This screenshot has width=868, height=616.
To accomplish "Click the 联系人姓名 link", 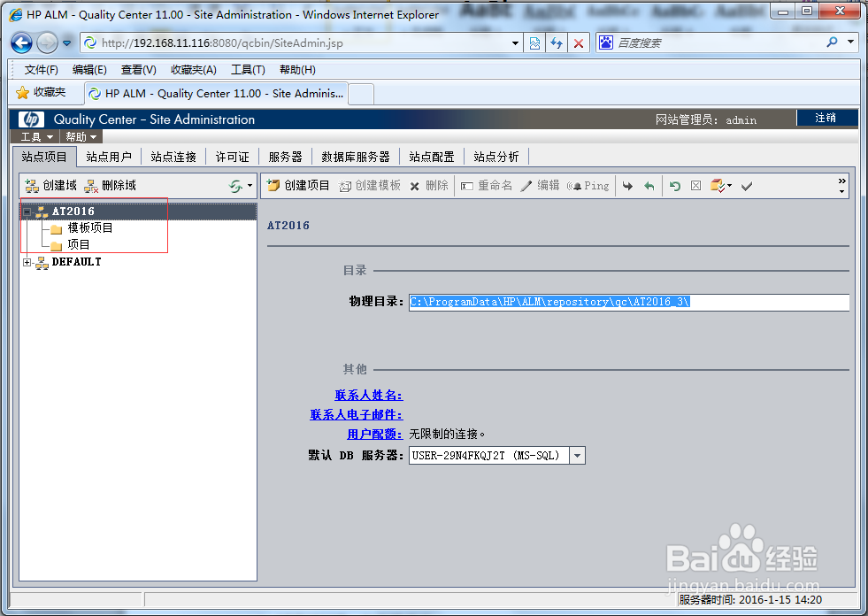I will (369, 395).
